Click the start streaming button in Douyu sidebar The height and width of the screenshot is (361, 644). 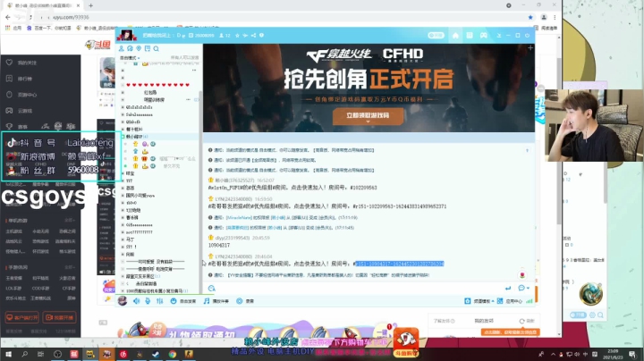click(x=60, y=317)
